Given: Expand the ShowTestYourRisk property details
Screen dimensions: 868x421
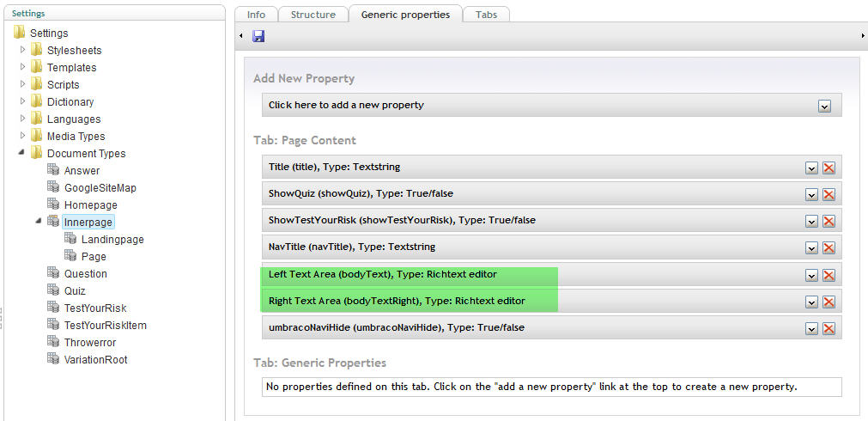Looking at the screenshot, I should [x=811, y=222].
